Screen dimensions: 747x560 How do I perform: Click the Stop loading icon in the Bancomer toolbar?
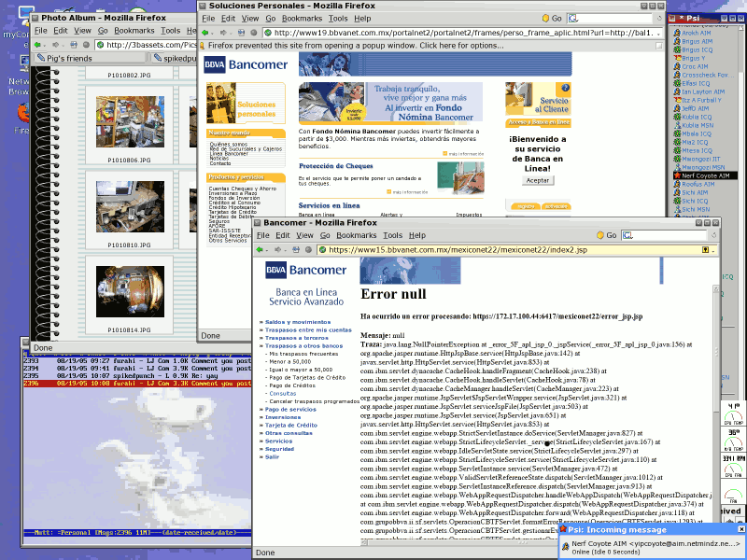(x=309, y=248)
